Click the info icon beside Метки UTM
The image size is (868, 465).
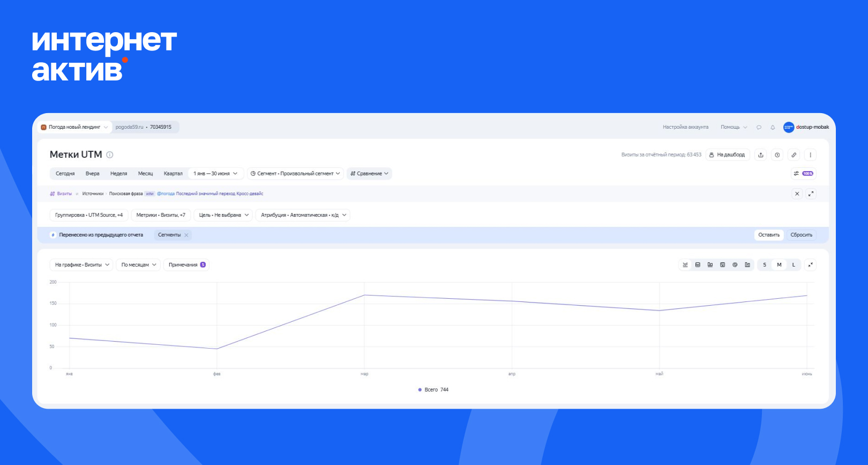tap(110, 155)
